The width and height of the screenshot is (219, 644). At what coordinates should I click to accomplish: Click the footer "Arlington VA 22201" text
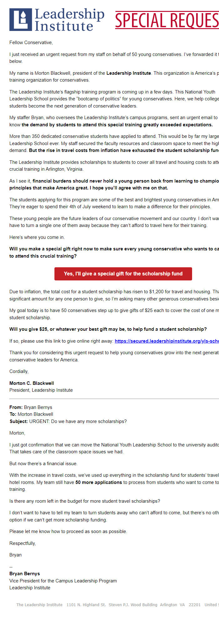pos(180,605)
